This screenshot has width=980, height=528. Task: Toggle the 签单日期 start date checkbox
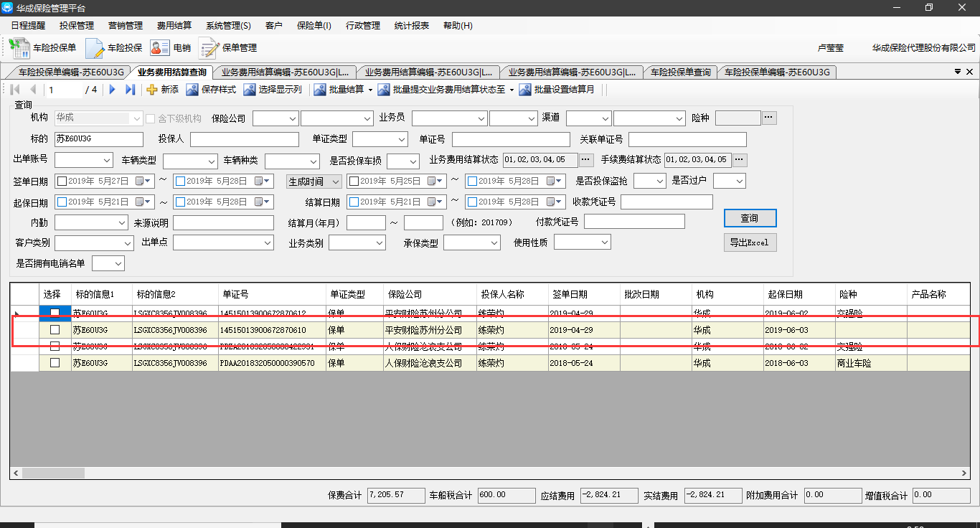coord(62,181)
